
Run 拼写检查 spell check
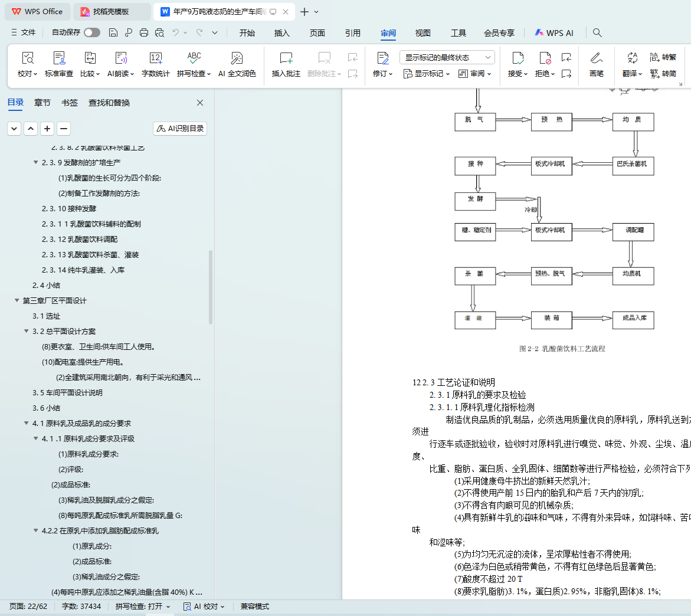click(x=194, y=64)
